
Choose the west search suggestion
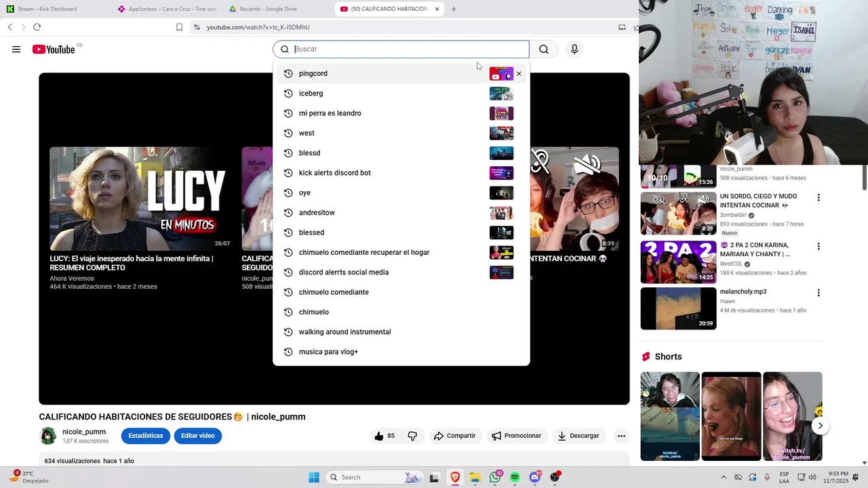401,134
